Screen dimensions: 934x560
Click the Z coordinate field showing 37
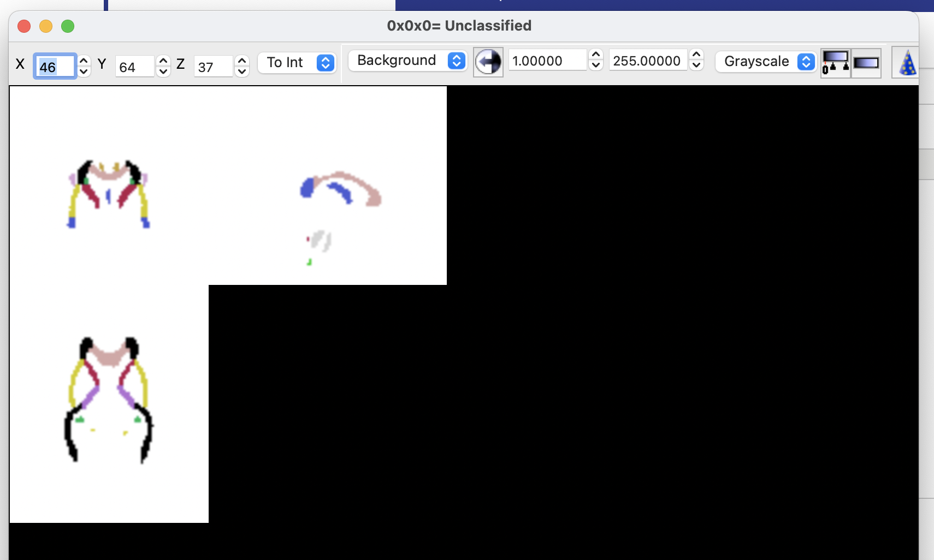point(213,67)
